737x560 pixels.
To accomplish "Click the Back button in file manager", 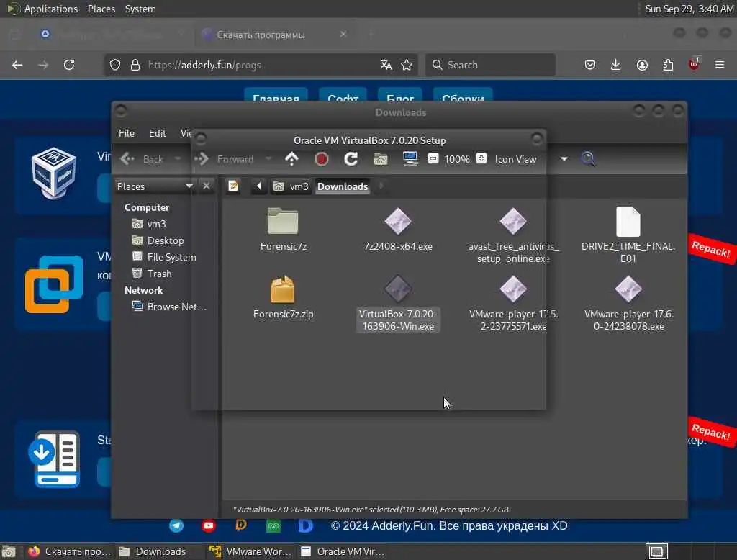I will (x=142, y=159).
